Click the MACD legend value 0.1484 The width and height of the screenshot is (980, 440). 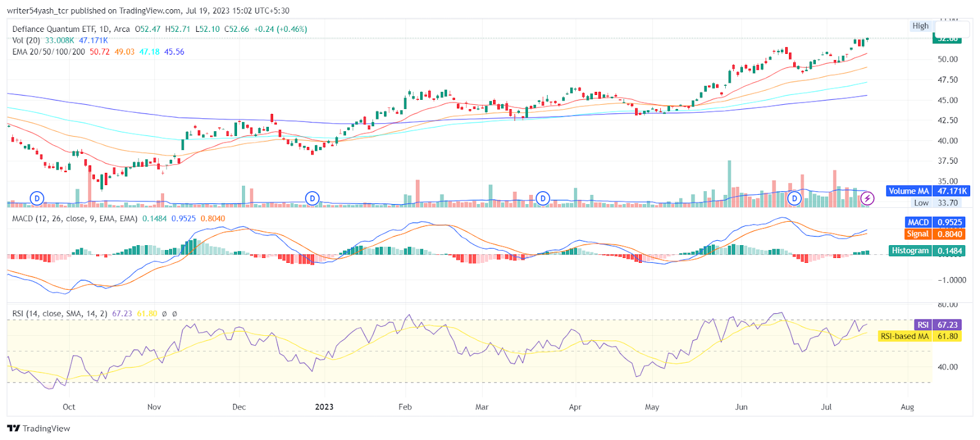(x=154, y=219)
